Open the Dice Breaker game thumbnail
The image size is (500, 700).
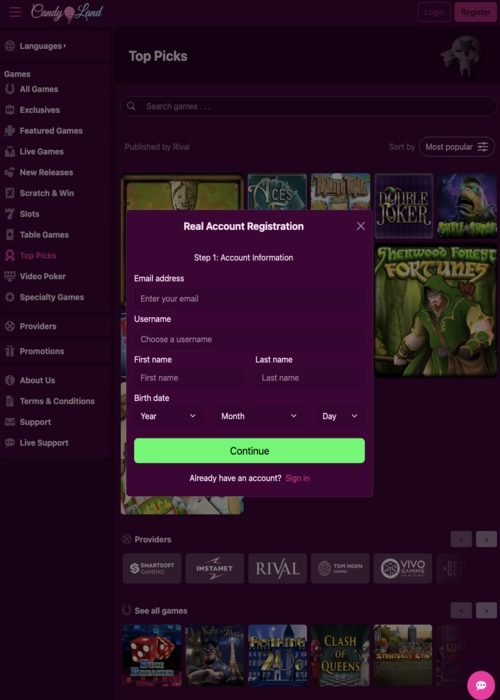pyautogui.click(x=152, y=655)
